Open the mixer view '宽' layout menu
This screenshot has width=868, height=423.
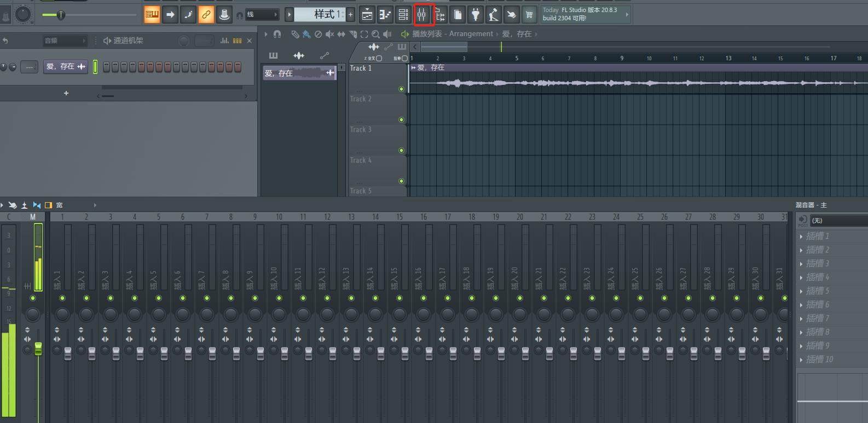click(x=60, y=205)
